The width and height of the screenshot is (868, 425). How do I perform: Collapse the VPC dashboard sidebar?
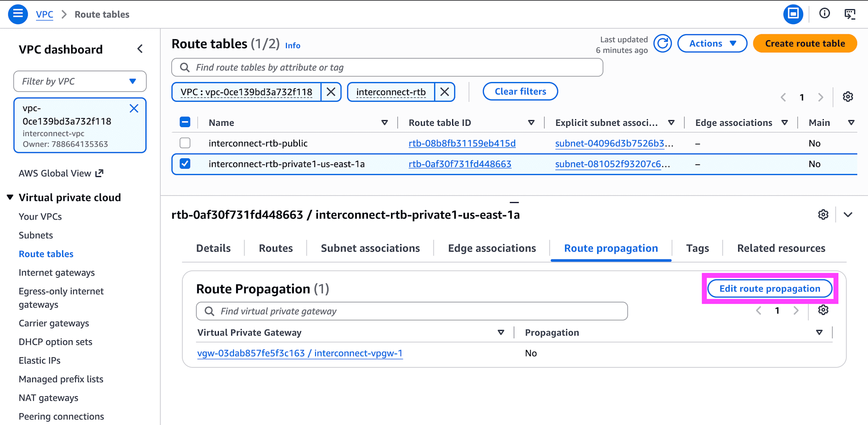point(140,49)
